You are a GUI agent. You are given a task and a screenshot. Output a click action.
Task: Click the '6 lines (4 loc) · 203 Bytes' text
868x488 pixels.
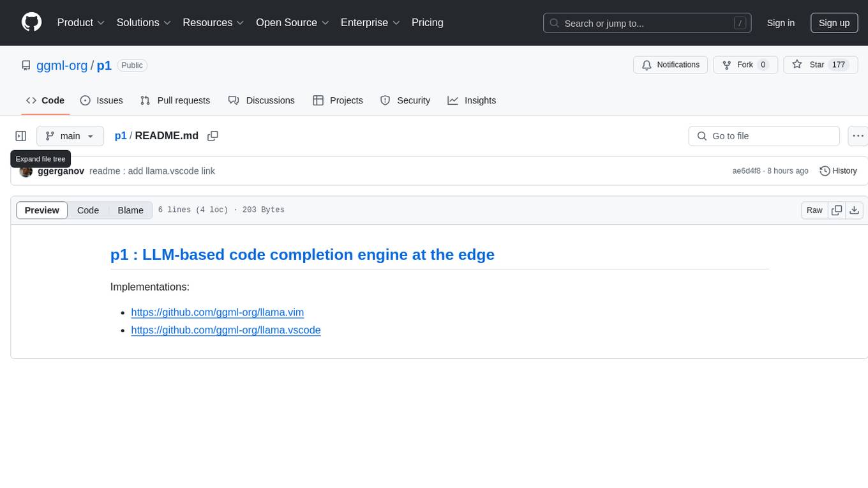click(221, 210)
